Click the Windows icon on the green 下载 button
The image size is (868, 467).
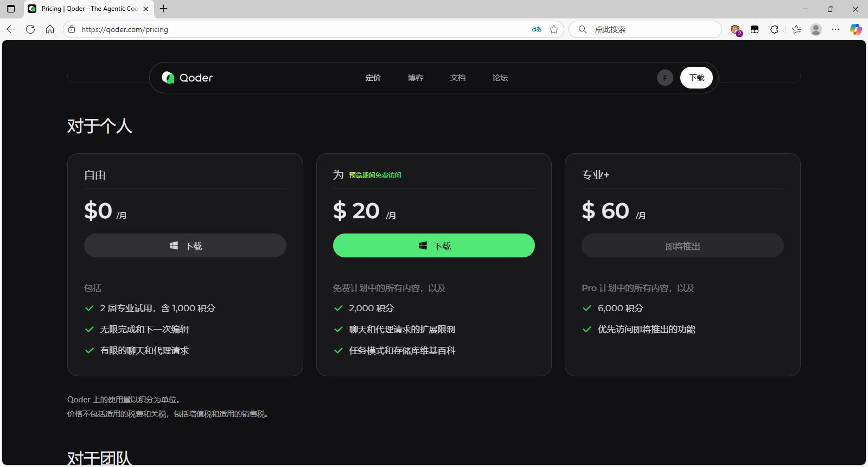tap(423, 245)
